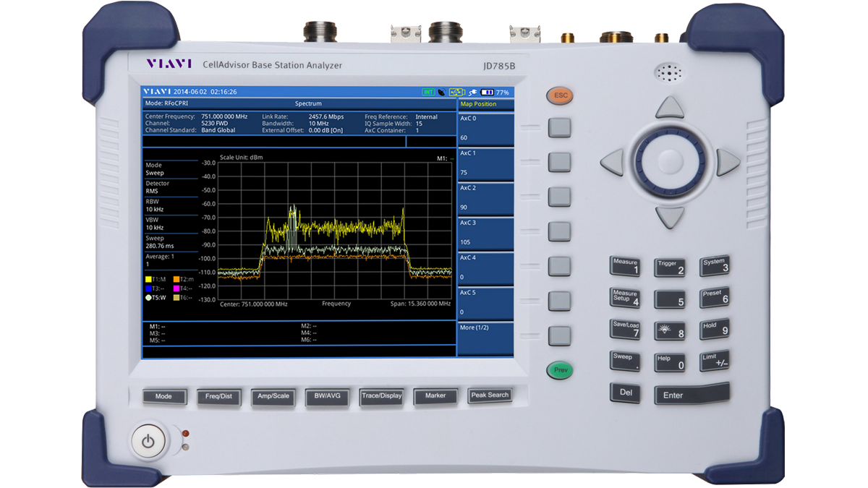The width and height of the screenshot is (868, 488).
Task: Click Center Frequency value 751.000 000 MHz
Action: [x=224, y=116]
